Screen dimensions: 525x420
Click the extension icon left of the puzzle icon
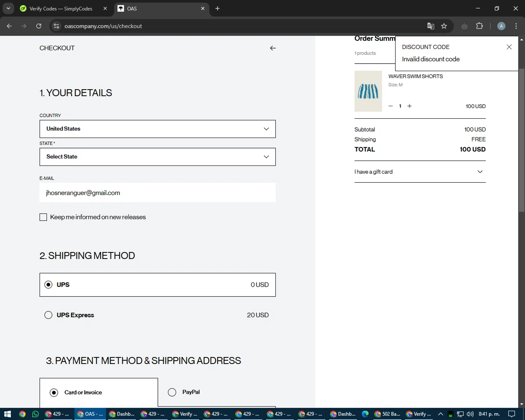tap(464, 26)
